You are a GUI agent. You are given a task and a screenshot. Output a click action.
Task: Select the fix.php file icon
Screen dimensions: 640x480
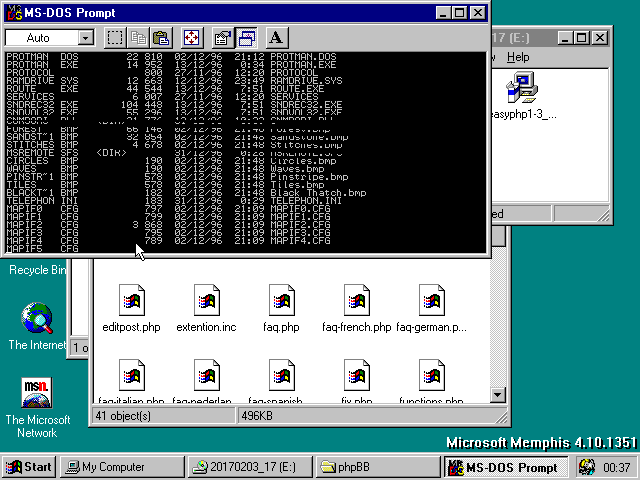(357, 375)
